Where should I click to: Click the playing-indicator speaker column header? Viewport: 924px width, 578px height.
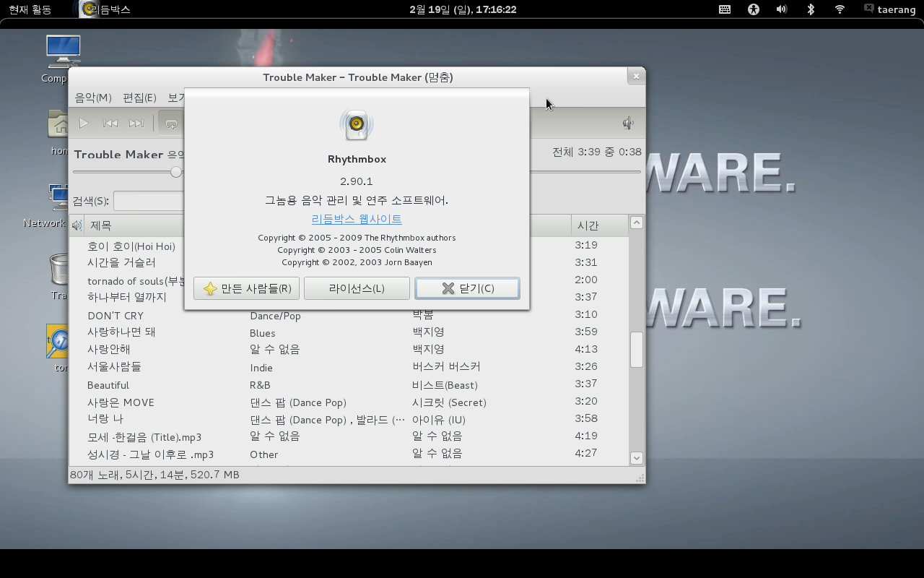coord(77,225)
